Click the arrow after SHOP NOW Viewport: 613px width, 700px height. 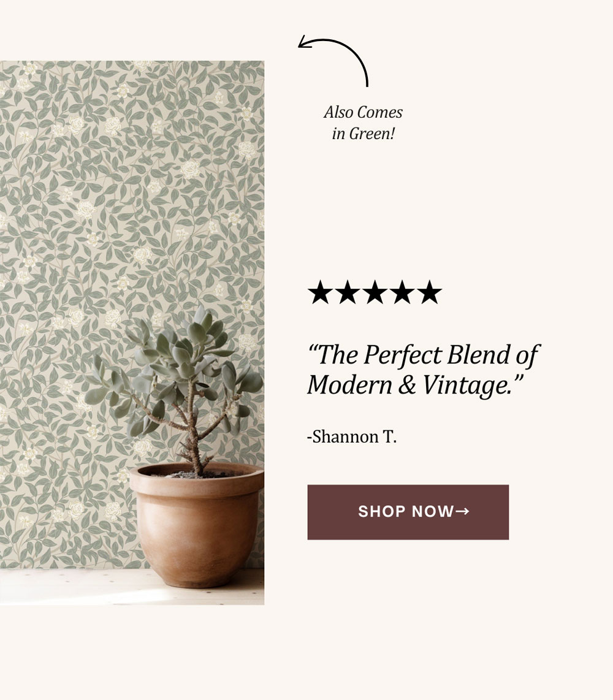(x=463, y=511)
